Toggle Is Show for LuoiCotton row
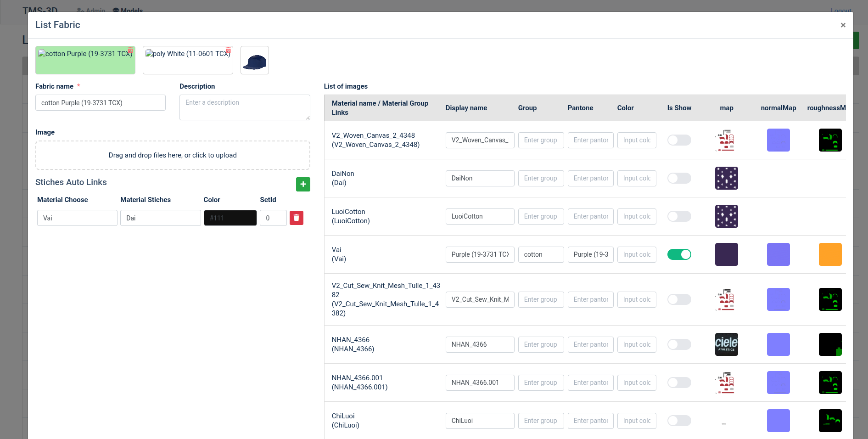This screenshot has width=868, height=439. (x=679, y=216)
